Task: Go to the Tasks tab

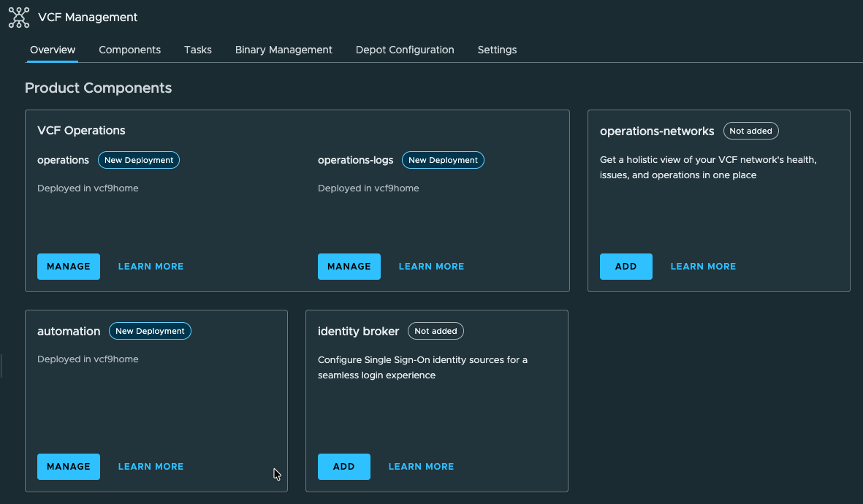Action: [x=198, y=50]
